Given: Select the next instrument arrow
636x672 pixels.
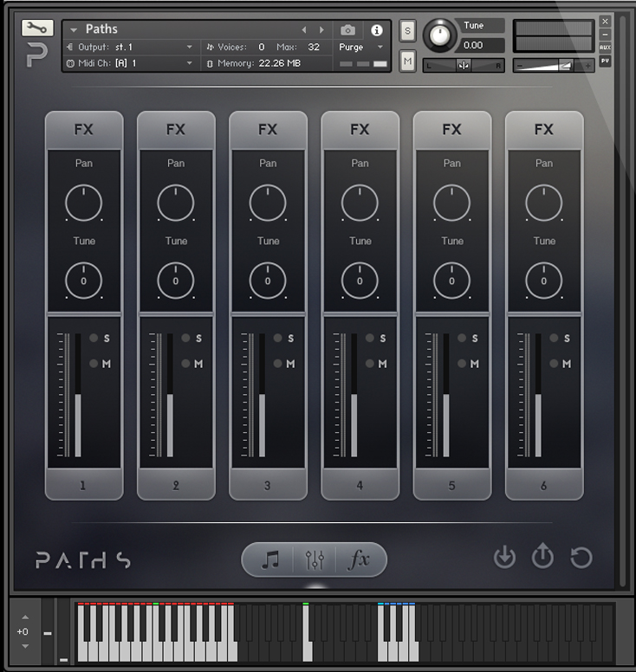Looking at the screenshot, I should (x=322, y=29).
